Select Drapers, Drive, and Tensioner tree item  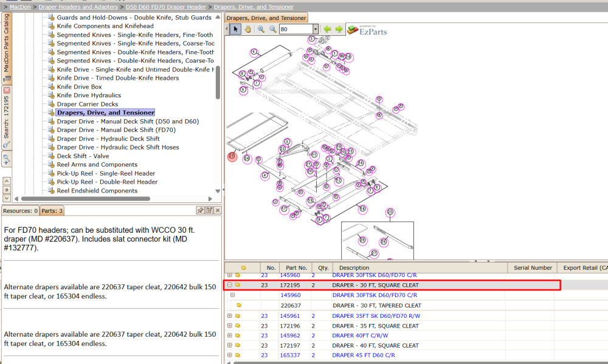click(105, 112)
